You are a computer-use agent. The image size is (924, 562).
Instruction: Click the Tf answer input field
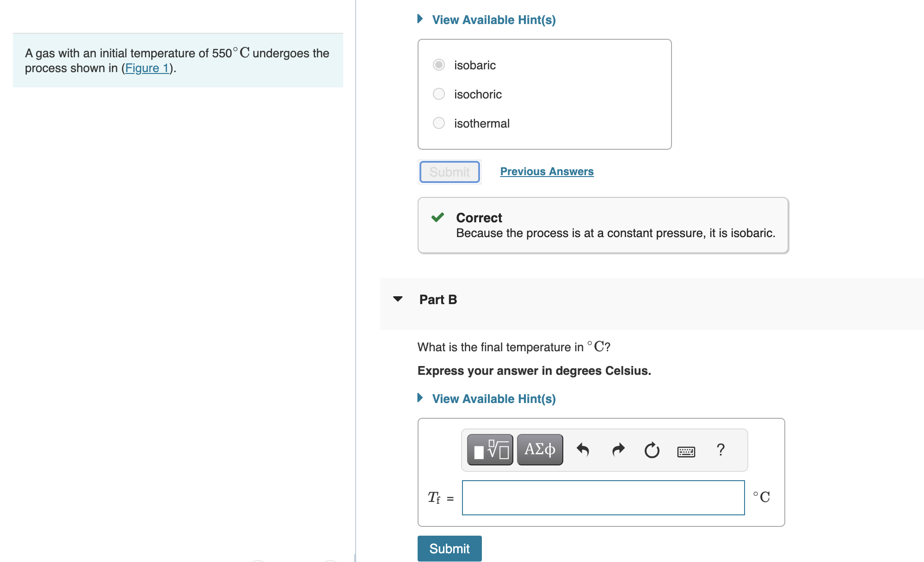603,498
